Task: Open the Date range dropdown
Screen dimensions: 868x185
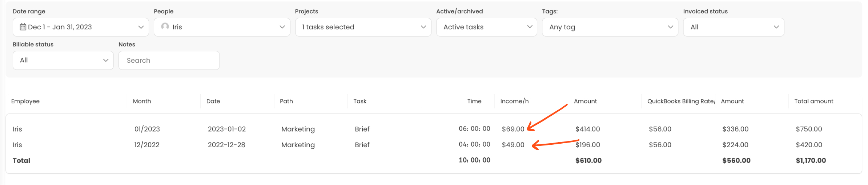Action: click(81, 27)
